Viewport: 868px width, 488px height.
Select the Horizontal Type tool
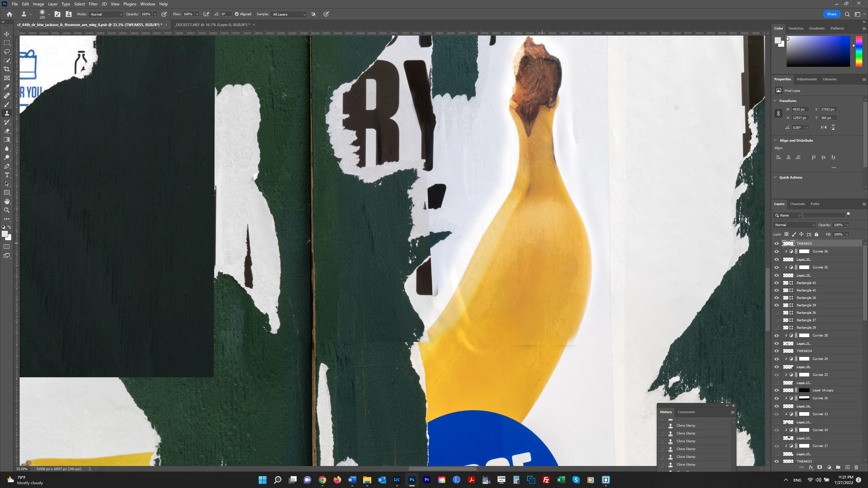point(7,175)
